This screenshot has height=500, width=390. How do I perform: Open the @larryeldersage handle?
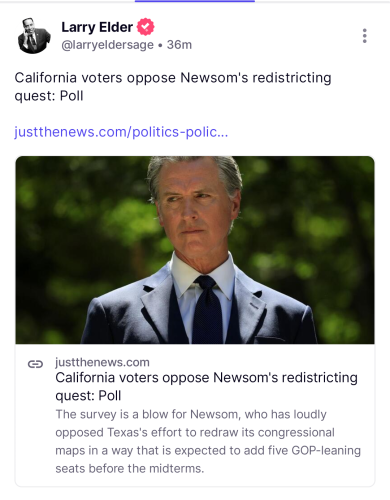[107, 45]
